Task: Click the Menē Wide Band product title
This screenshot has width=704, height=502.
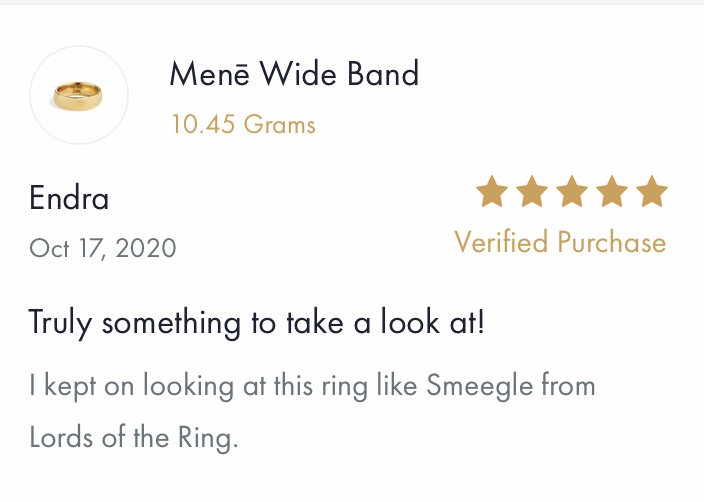Action: click(x=294, y=74)
